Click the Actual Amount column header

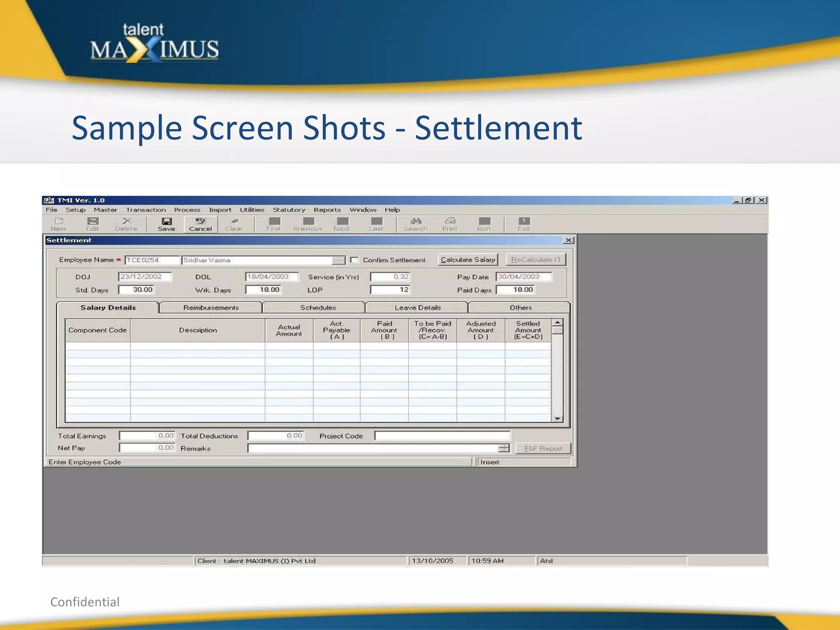(x=289, y=330)
